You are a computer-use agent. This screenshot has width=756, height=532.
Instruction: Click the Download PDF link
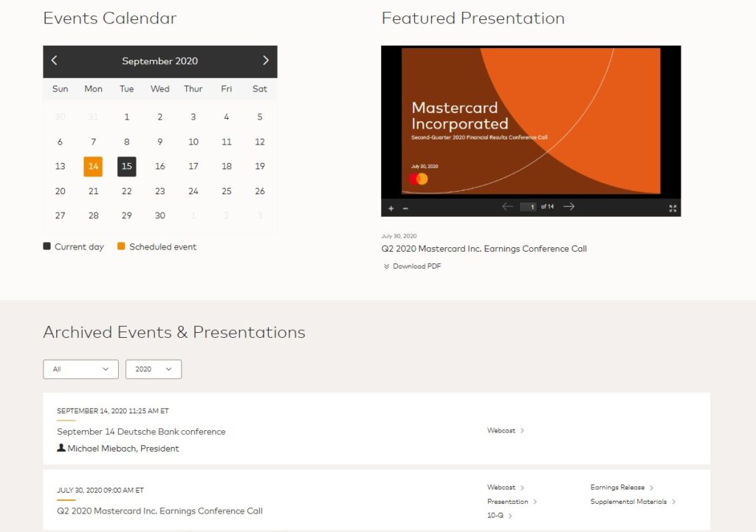(416, 266)
